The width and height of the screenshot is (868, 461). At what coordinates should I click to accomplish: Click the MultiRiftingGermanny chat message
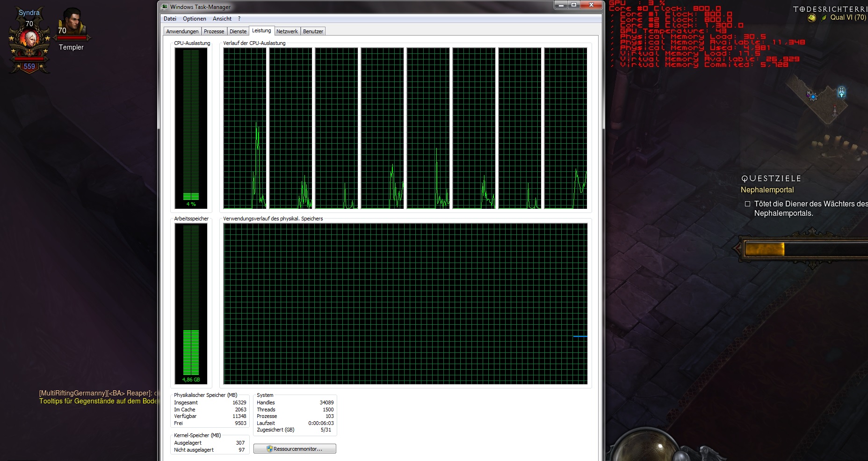point(99,393)
